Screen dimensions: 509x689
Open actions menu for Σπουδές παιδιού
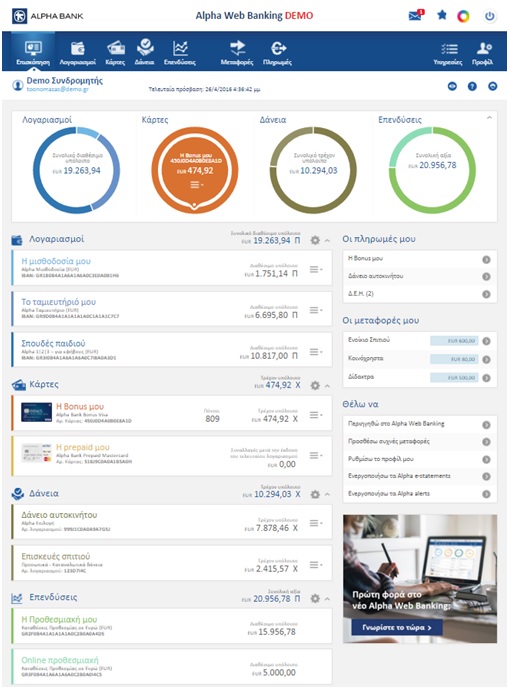coord(316,352)
